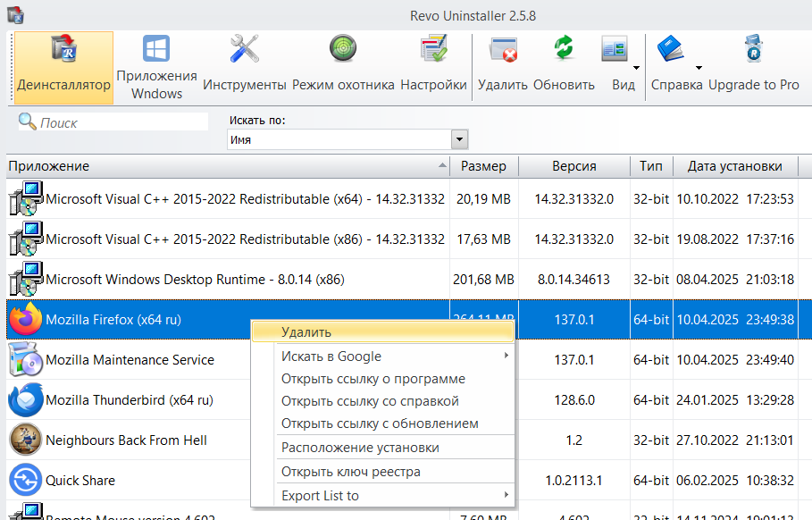Click size cell 20,19 MB
812x520 pixels.
[483, 199]
